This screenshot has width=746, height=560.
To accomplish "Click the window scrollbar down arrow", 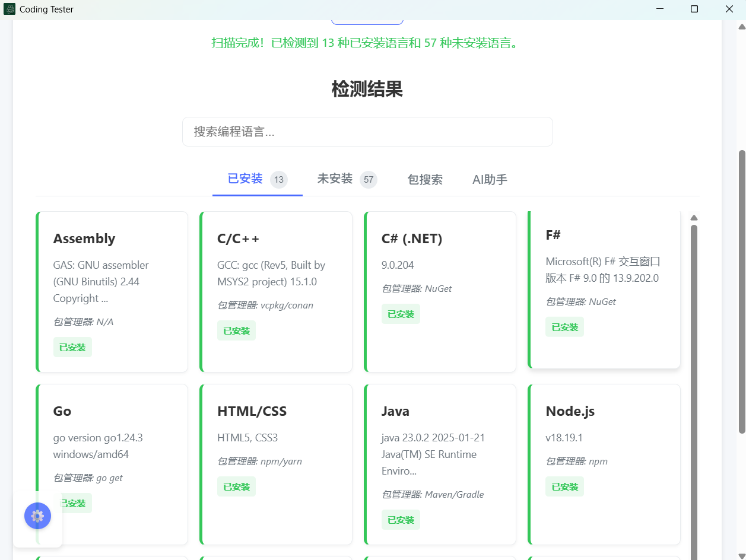I will point(741,555).
